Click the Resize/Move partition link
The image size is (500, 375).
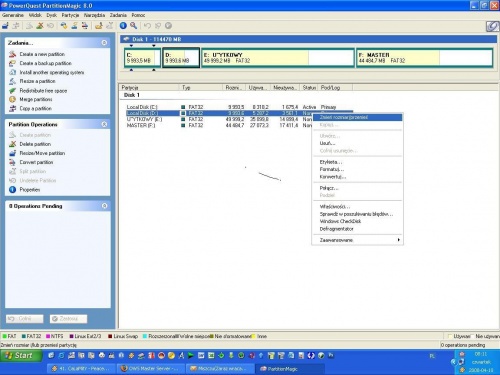(42, 153)
